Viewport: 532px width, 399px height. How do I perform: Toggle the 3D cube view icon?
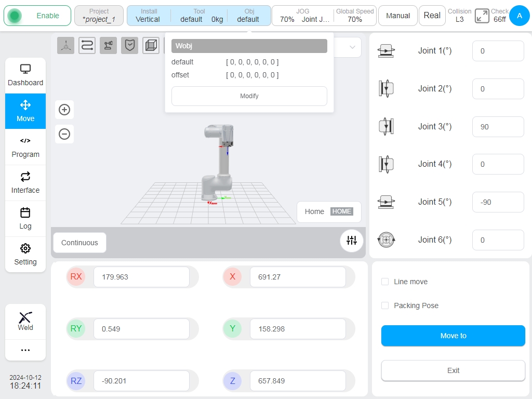(x=151, y=46)
